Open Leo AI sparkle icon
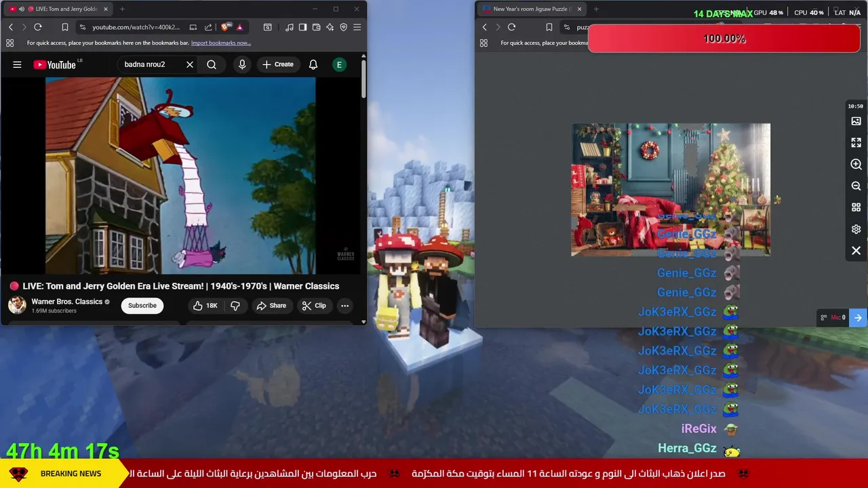Image resolution: width=868 pixels, height=488 pixels. (x=330, y=27)
